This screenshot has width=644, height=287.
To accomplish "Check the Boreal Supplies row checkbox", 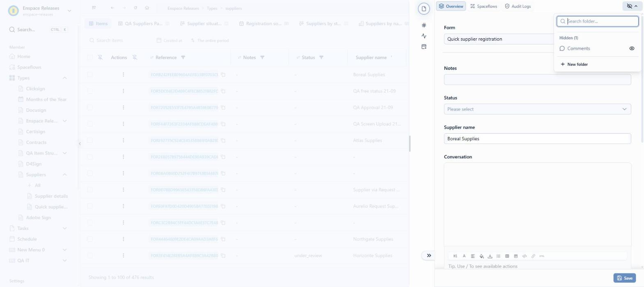I will [x=90, y=74].
